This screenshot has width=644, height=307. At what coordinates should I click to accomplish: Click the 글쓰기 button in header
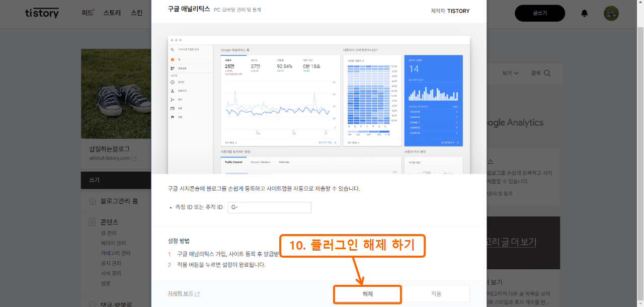coord(540,13)
